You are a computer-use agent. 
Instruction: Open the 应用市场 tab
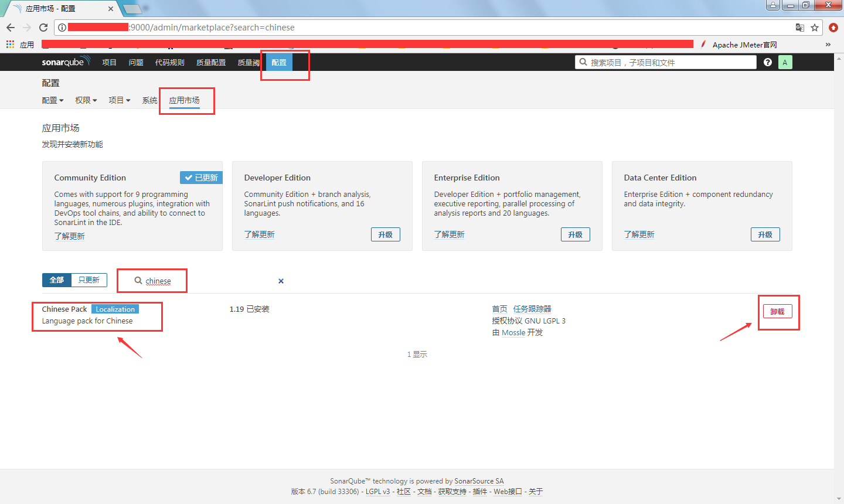click(x=184, y=100)
